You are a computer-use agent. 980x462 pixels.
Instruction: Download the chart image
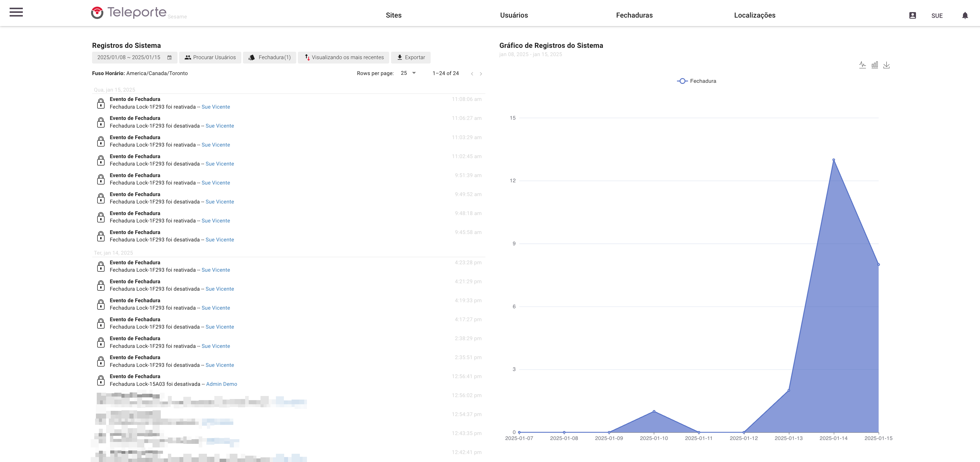pyautogui.click(x=886, y=65)
